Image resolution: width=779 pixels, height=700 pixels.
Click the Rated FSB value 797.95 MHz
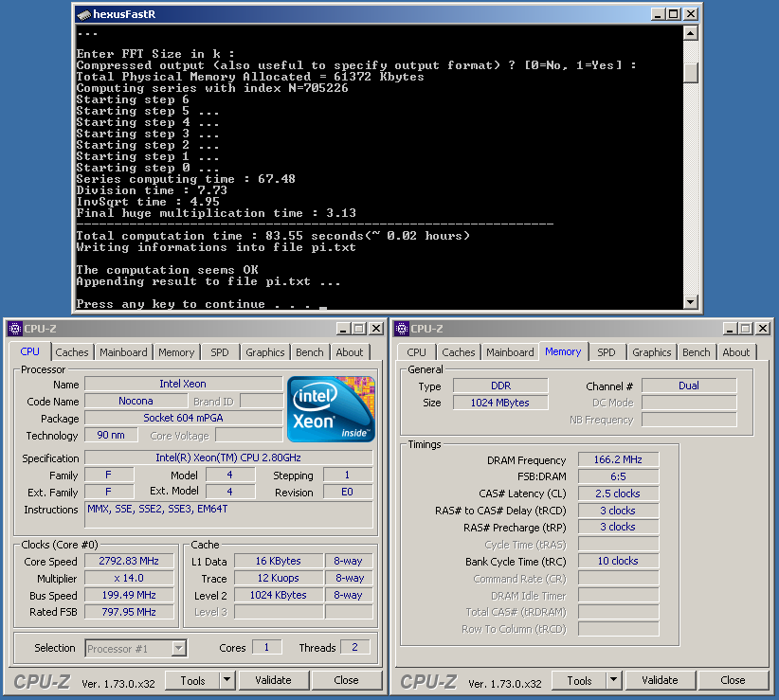click(129, 612)
